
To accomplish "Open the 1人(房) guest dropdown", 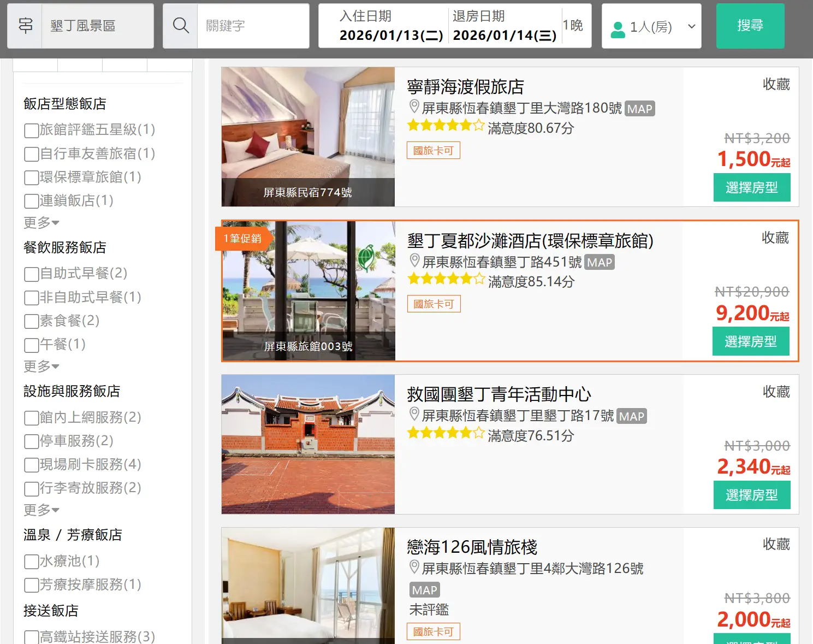I will [x=651, y=26].
